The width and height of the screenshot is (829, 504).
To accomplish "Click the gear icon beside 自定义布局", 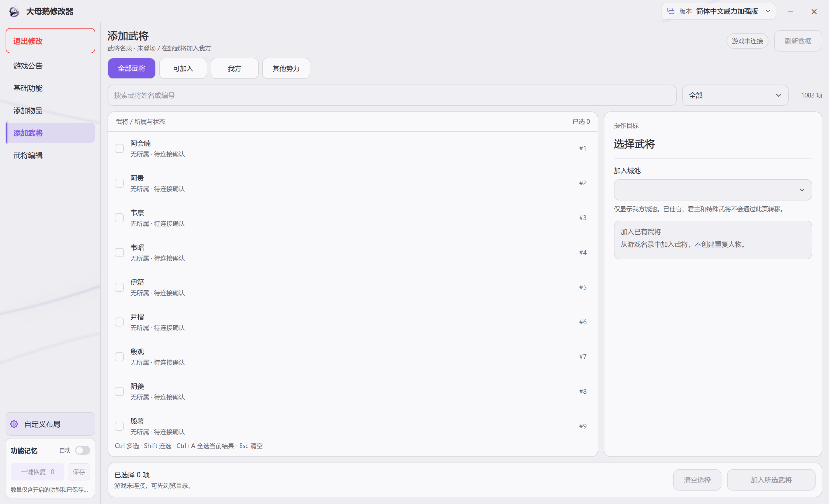I will 14,424.
